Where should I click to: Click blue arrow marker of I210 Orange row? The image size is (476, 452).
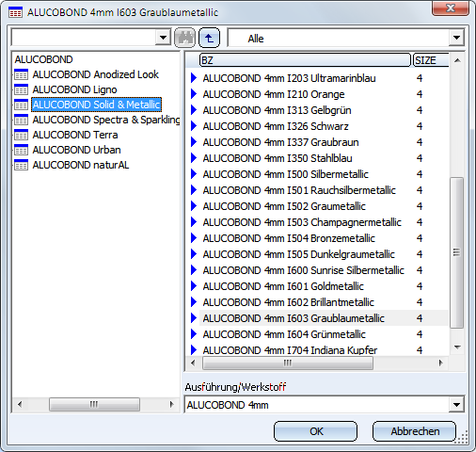point(194,94)
